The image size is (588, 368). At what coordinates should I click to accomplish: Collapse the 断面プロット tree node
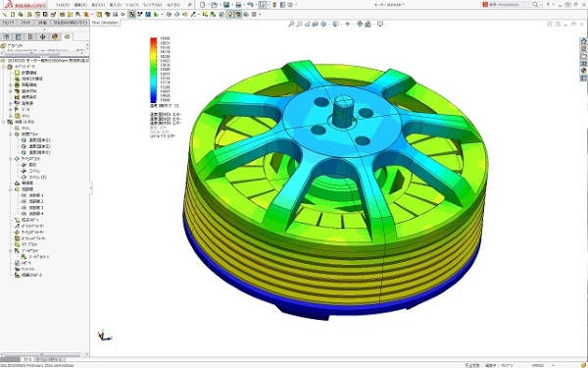click(11, 134)
